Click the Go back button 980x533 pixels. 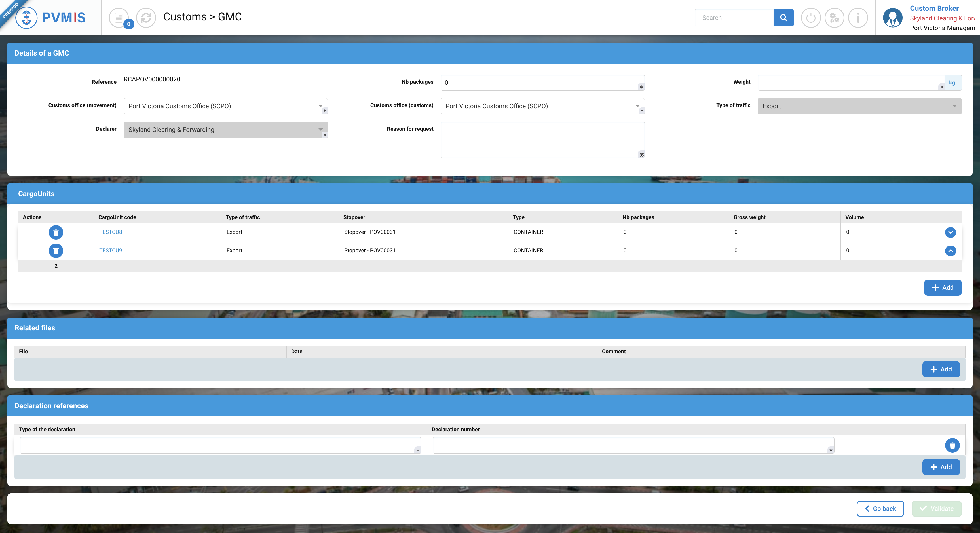click(x=880, y=509)
